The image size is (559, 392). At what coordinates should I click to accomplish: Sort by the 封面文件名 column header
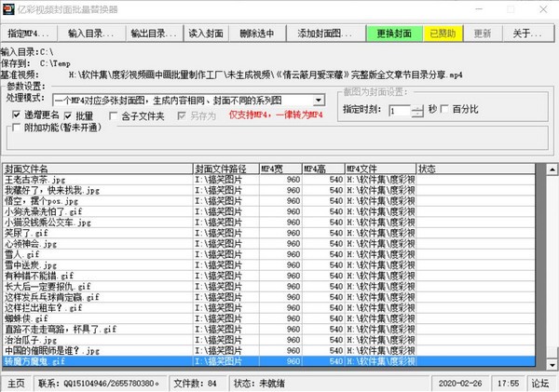pyautogui.click(x=97, y=169)
